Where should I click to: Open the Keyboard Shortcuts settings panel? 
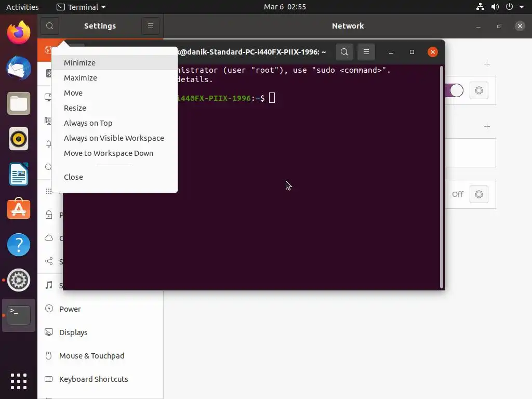click(x=100, y=379)
